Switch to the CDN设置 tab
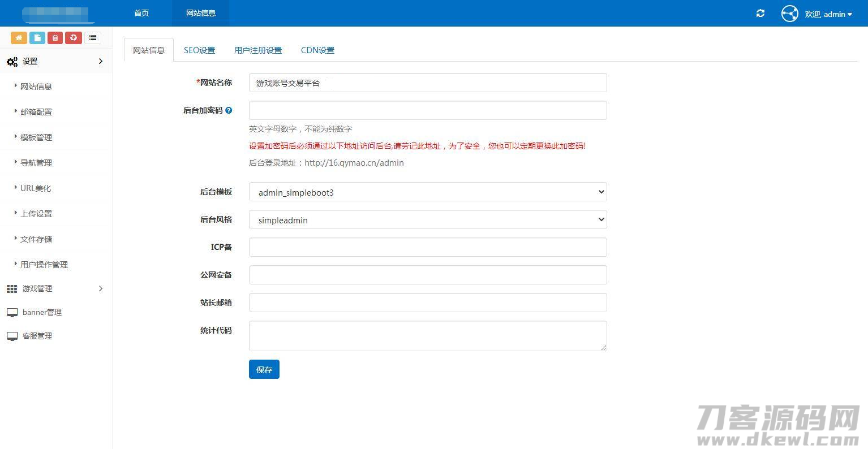868x449 pixels. [x=317, y=50]
